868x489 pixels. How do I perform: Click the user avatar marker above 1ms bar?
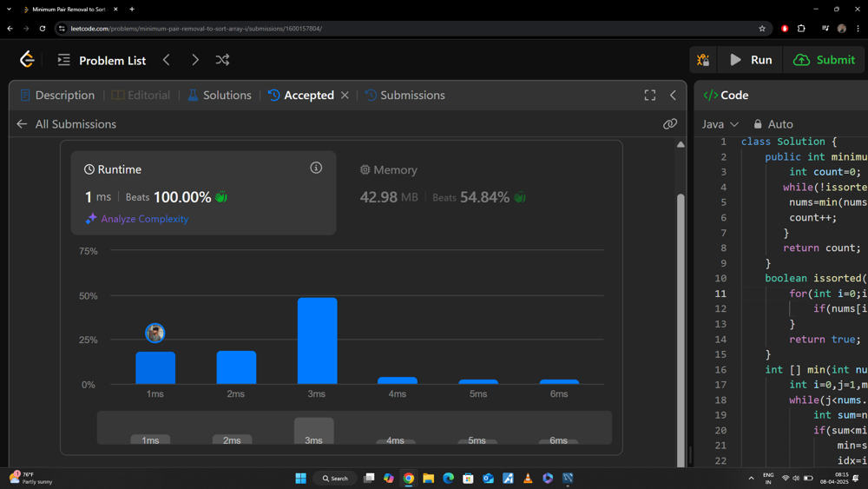[155, 333]
